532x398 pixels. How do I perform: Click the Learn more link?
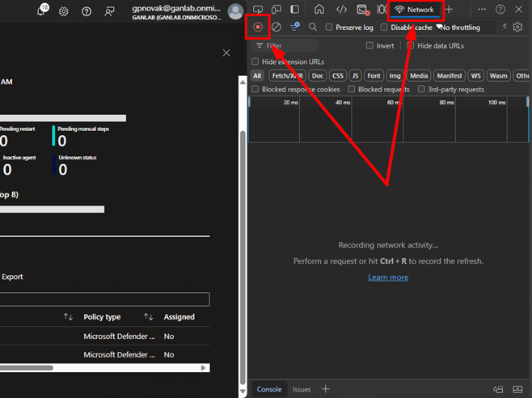(x=388, y=277)
